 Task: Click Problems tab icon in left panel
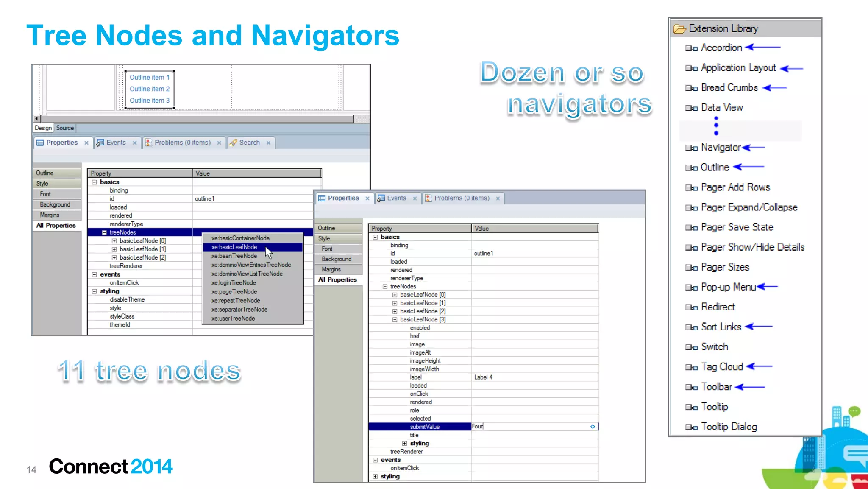[148, 143]
